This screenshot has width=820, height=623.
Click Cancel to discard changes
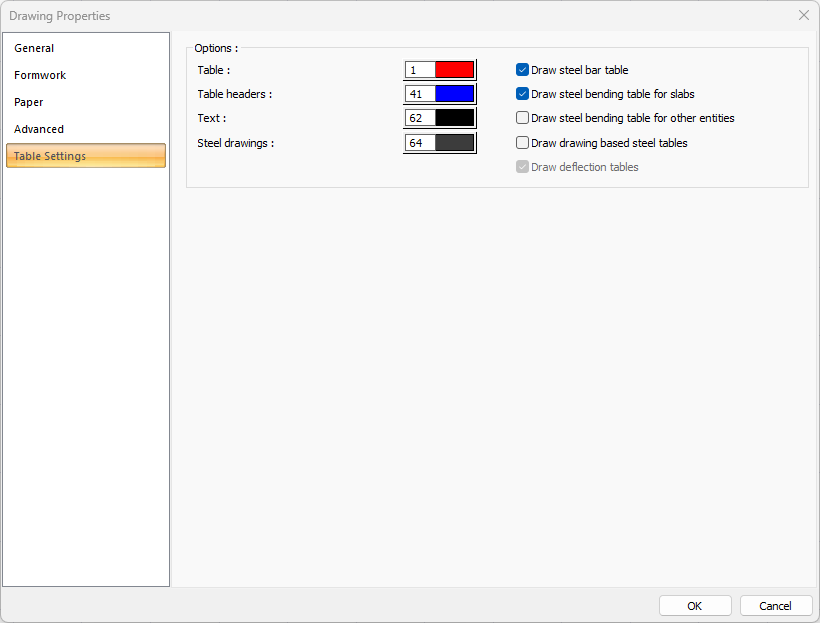pyautogui.click(x=775, y=606)
